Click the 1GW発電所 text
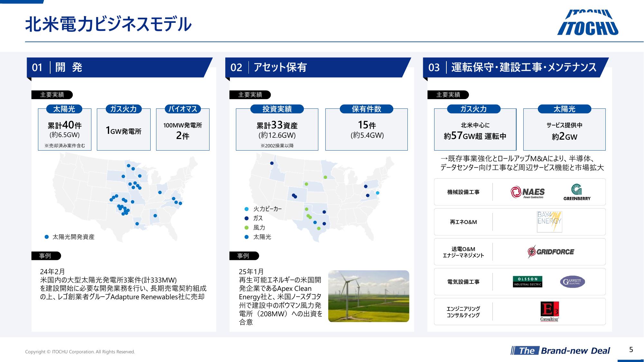Image resolution: width=644 pixels, height=362 pixels. pos(124,131)
